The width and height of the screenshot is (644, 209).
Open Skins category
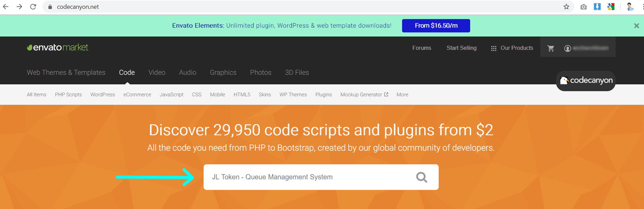click(265, 94)
